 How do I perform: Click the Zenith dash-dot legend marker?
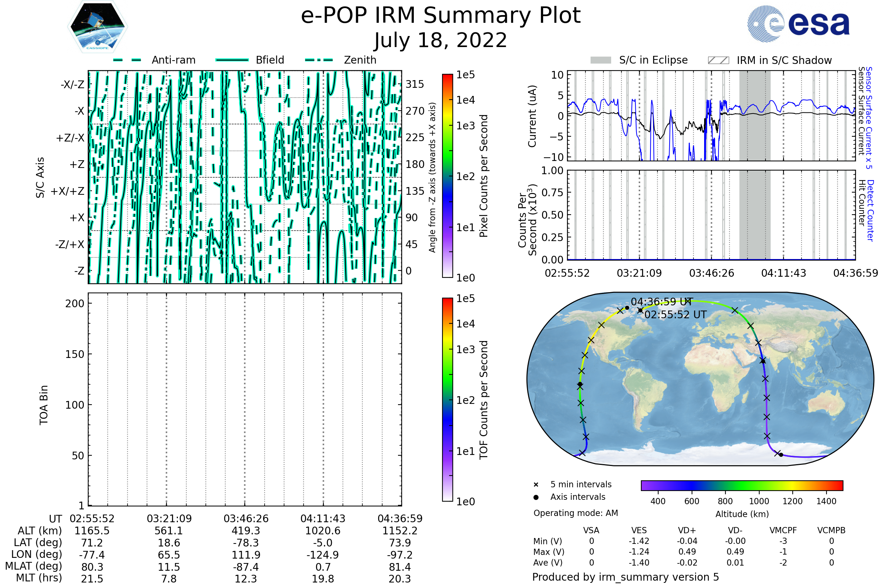319,60
